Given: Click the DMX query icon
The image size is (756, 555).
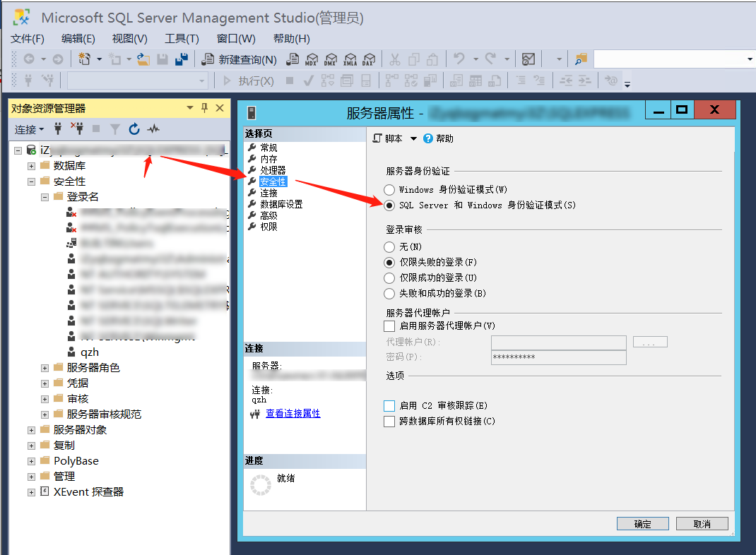Looking at the screenshot, I should tap(331, 59).
